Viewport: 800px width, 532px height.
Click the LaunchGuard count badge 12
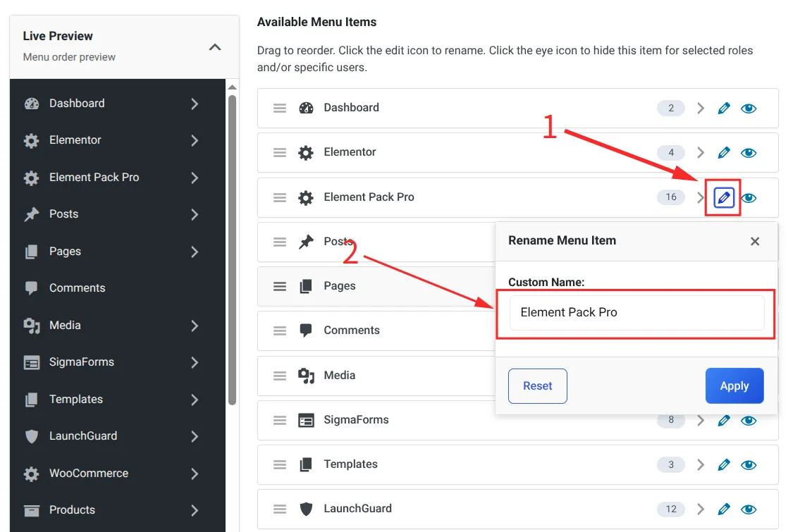pyautogui.click(x=671, y=509)
